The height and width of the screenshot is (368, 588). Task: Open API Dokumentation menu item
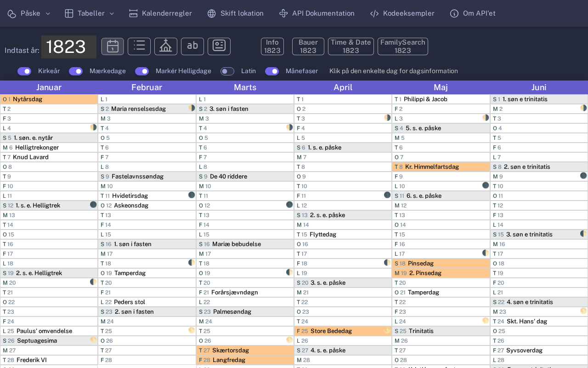click(x=317, y=13)
